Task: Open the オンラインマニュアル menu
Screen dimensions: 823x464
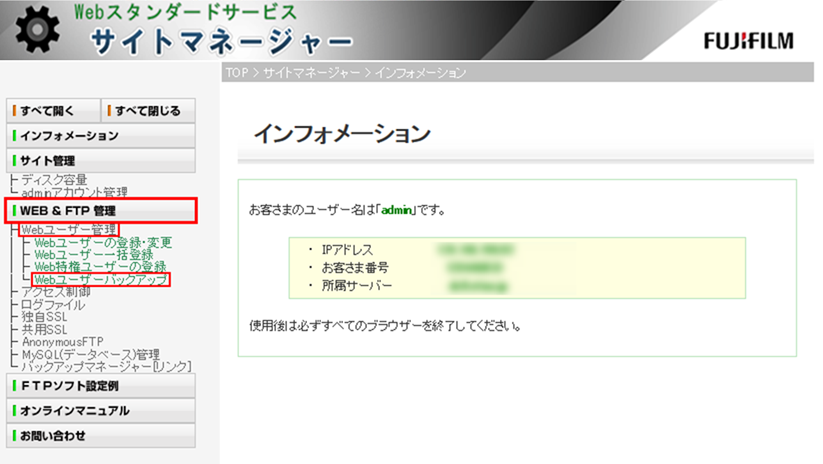Action: (x=100, y=410)
